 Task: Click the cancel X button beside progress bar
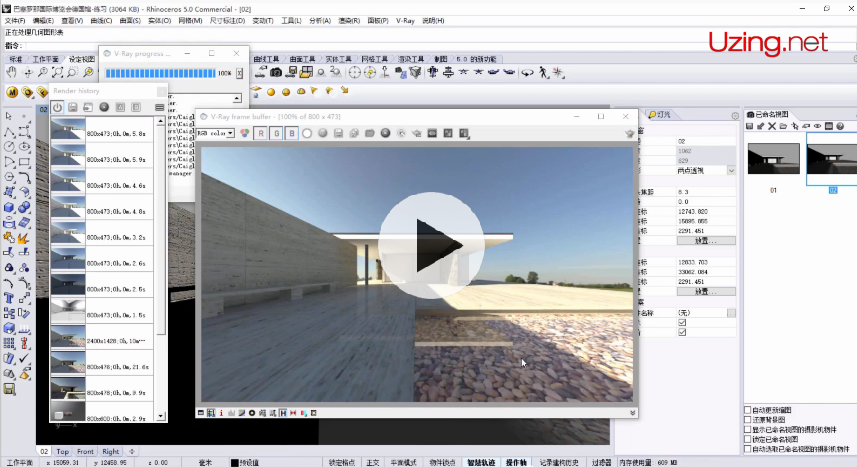[239, 73]
